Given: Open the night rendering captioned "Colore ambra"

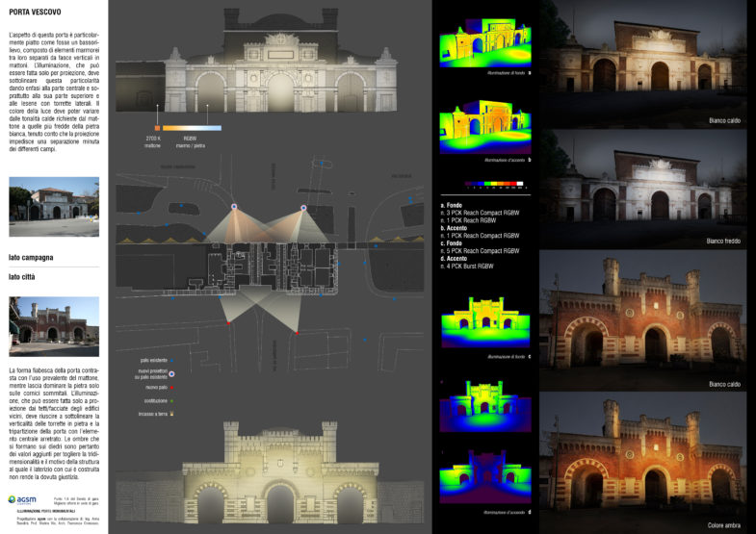Looking at the screenshot, I should click(643, 463).
